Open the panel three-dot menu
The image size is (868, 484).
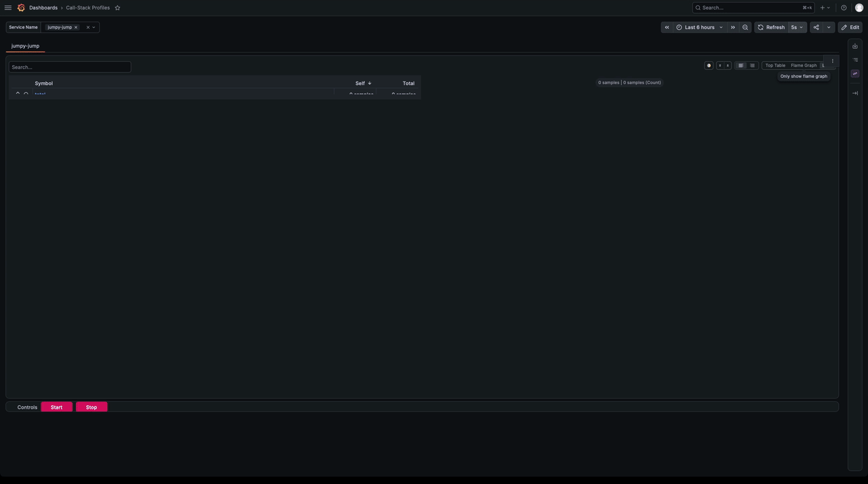[833, 61]
